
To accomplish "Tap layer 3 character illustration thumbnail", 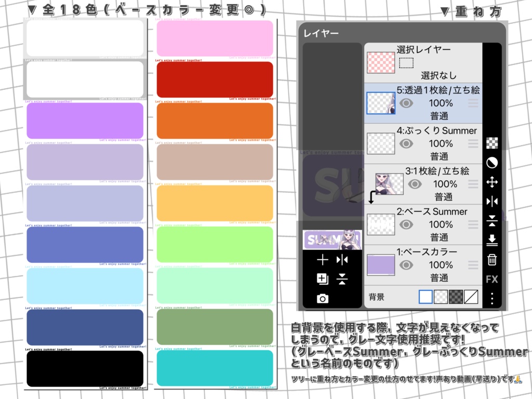I will (x=389, y=184).
